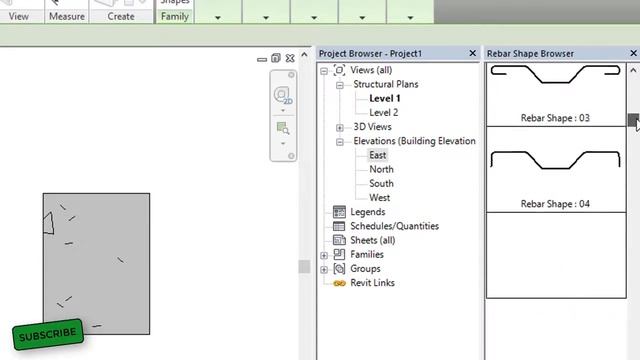
Task: Close the Rebar Shape Browser panel
Action: 633,53
